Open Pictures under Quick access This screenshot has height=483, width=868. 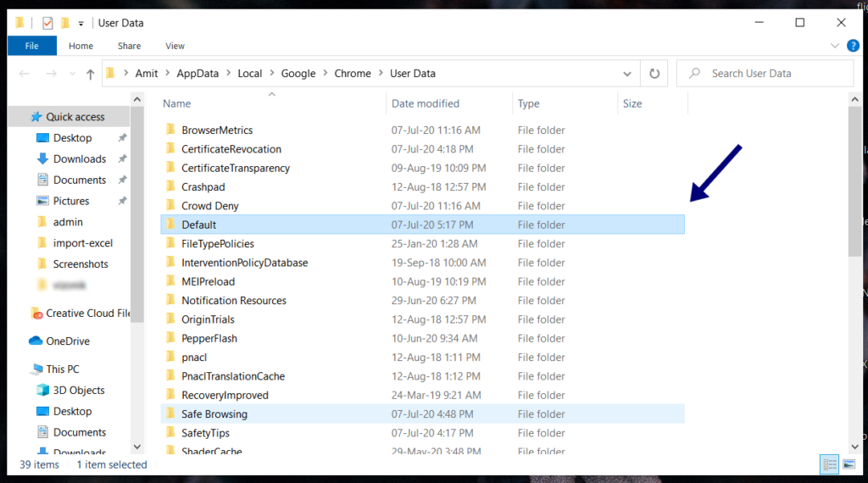tap(71, 201)
